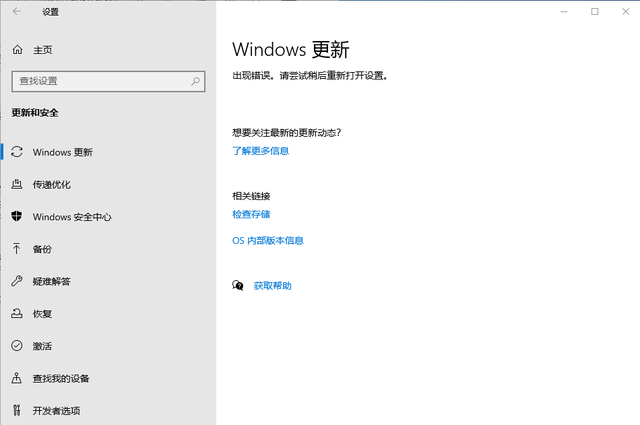This screenshot has height=425, width=640.
Task: Minimize the 设置 window
Action: [564, 11]
